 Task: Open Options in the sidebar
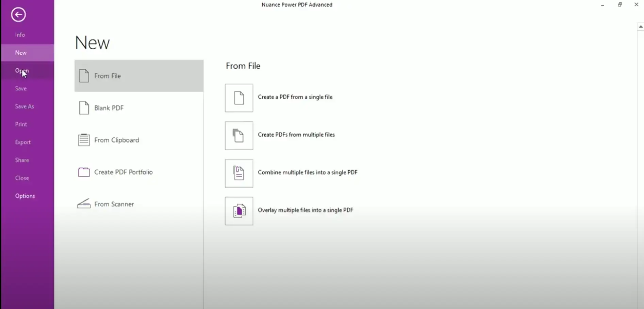[x=25, y=196]
